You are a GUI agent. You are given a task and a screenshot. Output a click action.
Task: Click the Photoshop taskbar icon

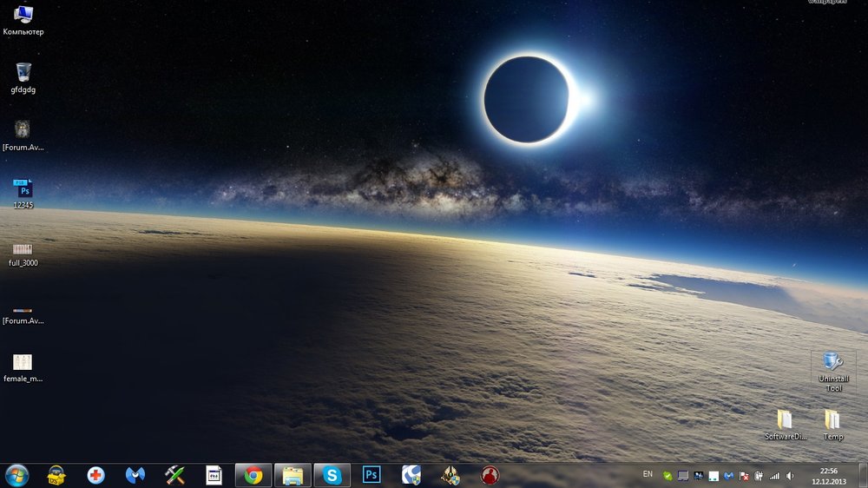coord(372,475)
